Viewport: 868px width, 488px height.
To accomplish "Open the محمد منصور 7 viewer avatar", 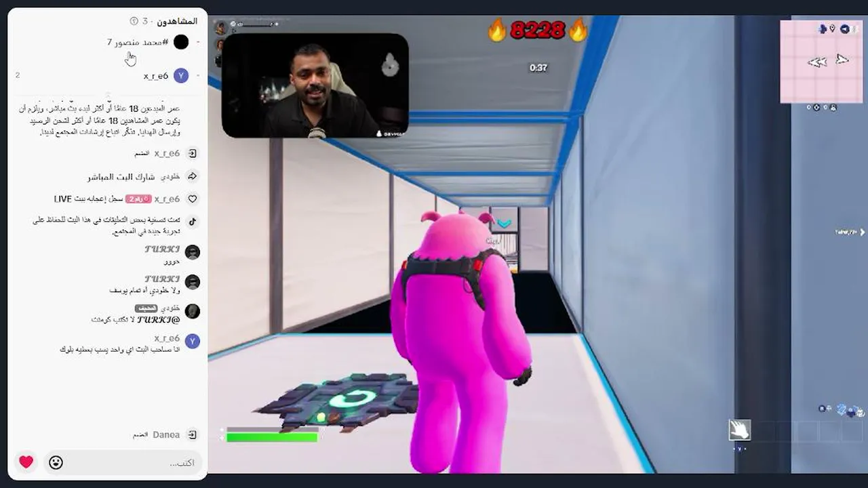I will click(x=181, y=42).
